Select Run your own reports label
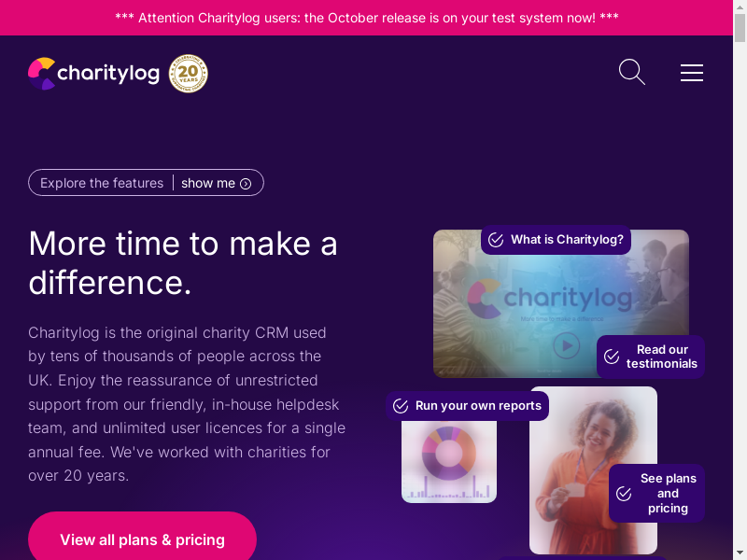The image size is (747, 560). 478,406
